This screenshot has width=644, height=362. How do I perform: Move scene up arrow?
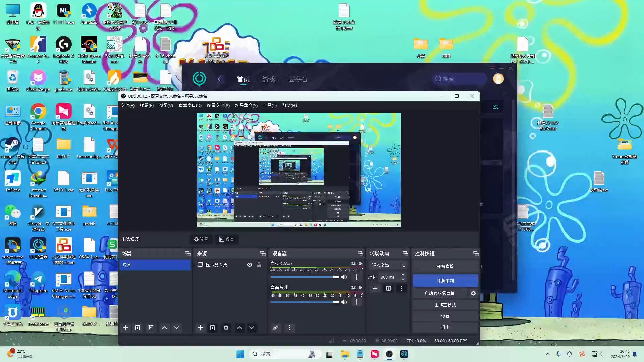point(165,328)
